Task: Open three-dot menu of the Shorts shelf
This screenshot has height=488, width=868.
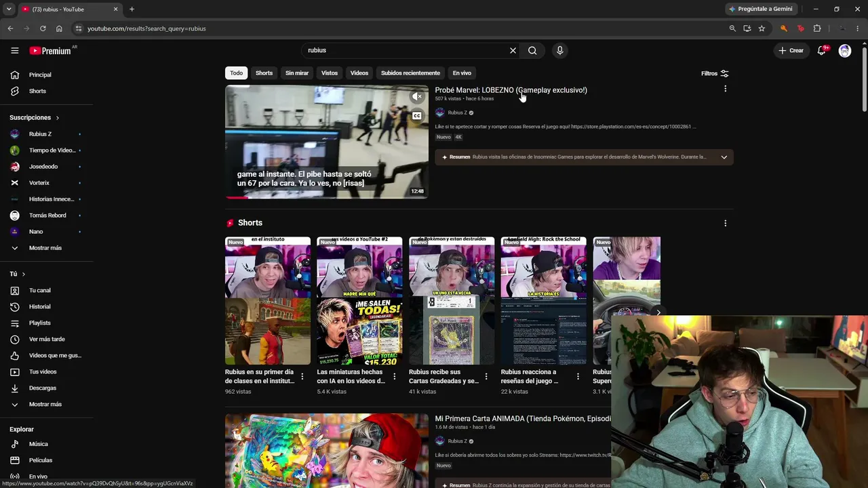Action: click(x=725, y=223)
